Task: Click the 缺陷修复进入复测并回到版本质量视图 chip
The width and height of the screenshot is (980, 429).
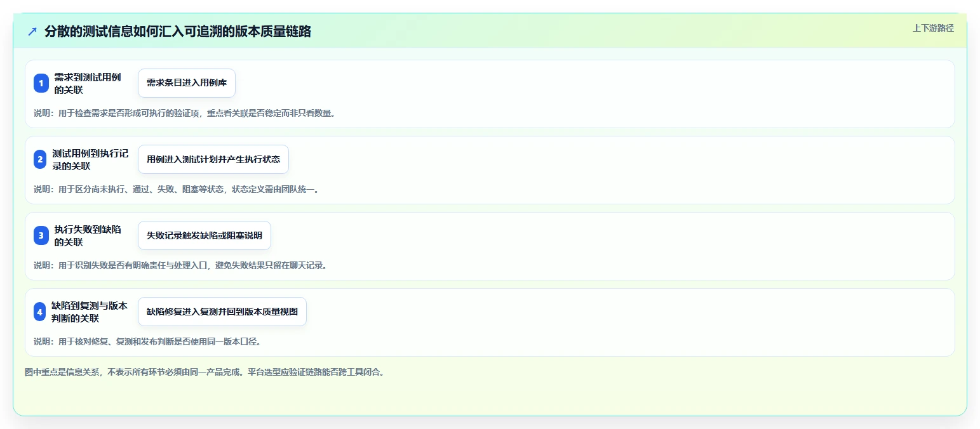Action: click(222, 312)
